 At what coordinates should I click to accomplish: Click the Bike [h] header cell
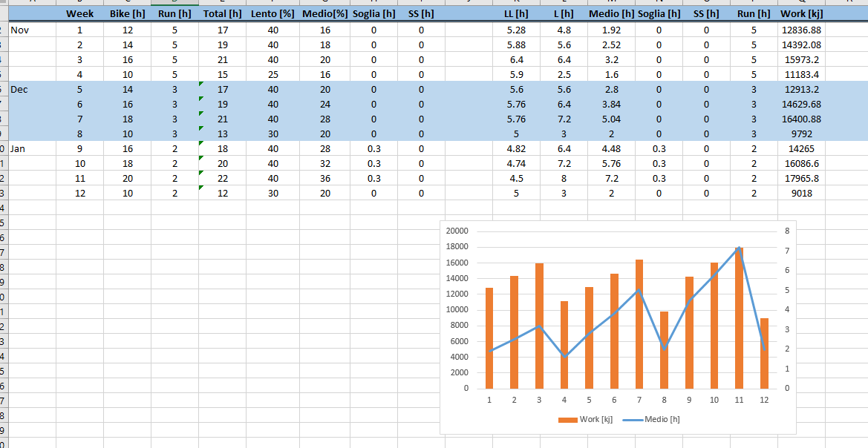point(127,13)
